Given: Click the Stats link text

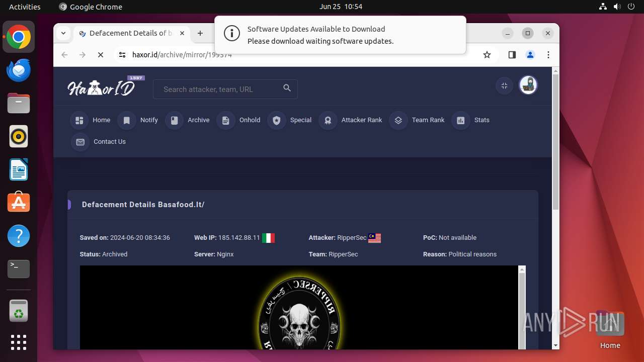Looking at the screenshot, I should (482, 120).
